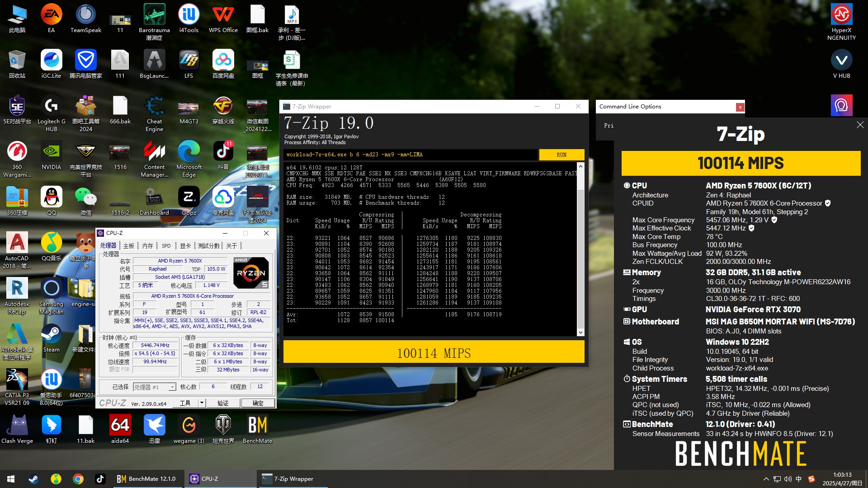Open the i4Tools desktop shortcut
868x488 pixels.
tap(189, 19)
